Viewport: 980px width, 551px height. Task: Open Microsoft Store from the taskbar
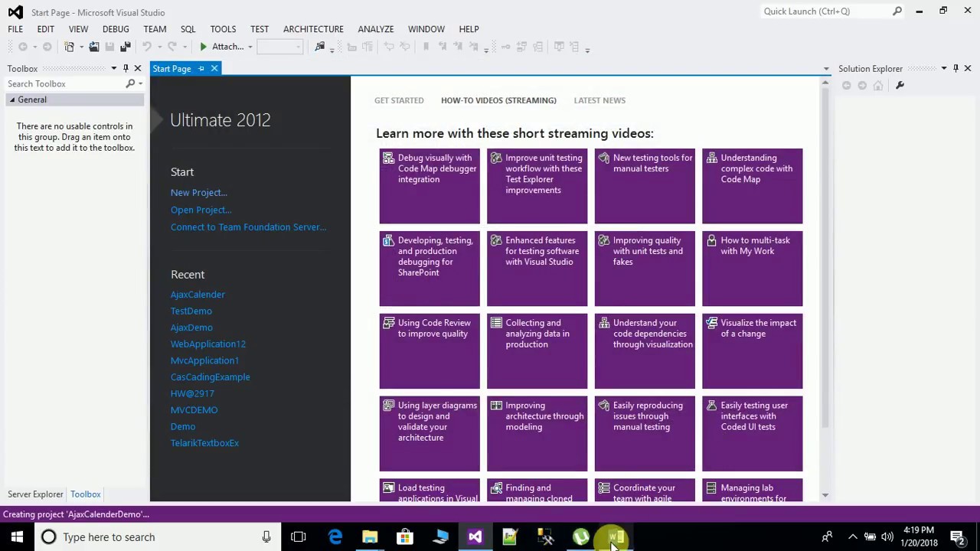click(405, 537)
